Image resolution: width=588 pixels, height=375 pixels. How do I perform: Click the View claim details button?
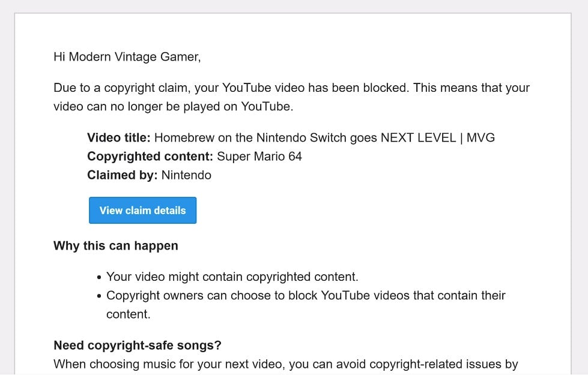point(142,210)
